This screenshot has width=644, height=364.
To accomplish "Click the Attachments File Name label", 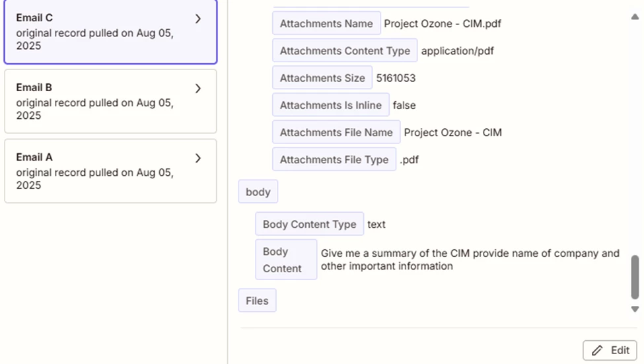I will 336,132.
